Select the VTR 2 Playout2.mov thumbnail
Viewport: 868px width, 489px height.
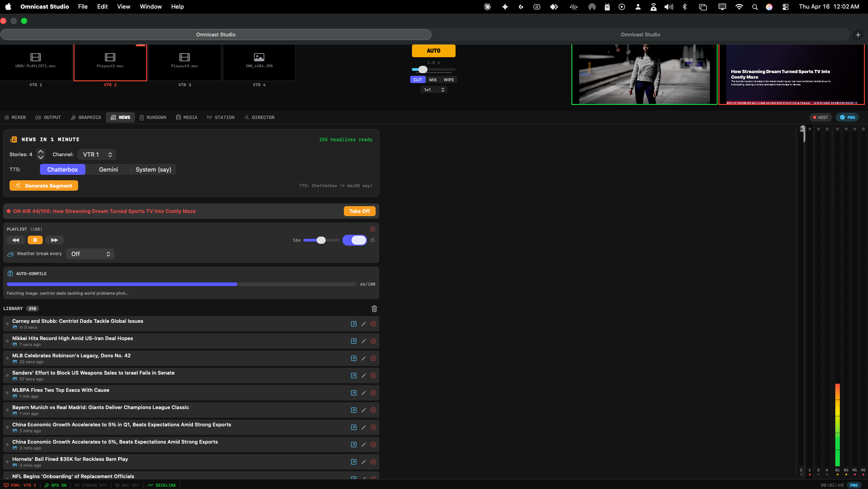pos(110,62)
